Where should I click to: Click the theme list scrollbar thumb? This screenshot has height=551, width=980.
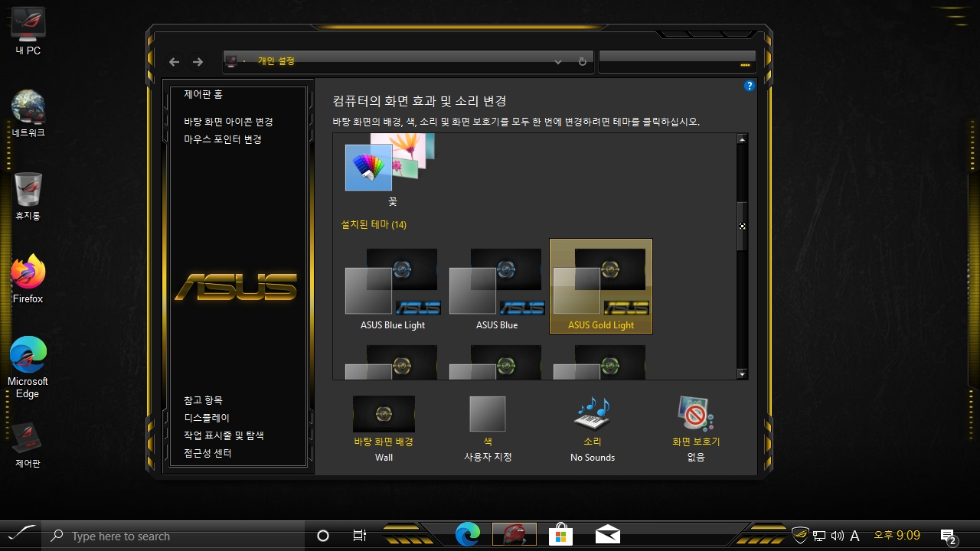click(x=741, y=226)
